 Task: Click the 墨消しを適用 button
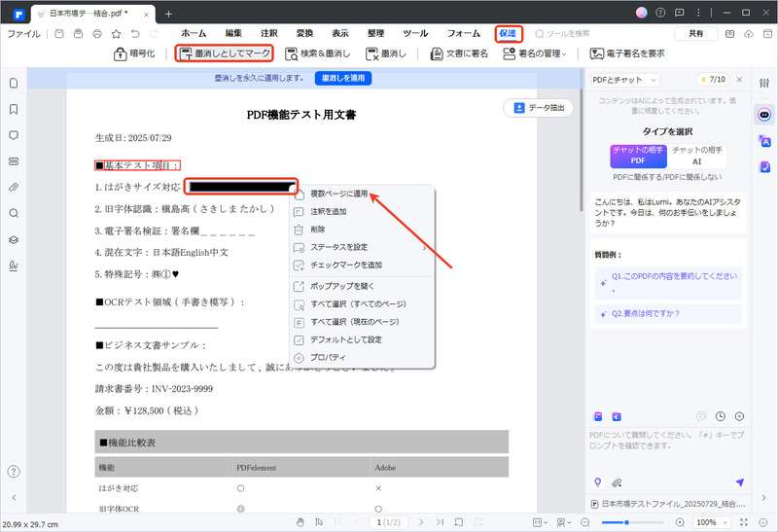click(x=343, y=78)
